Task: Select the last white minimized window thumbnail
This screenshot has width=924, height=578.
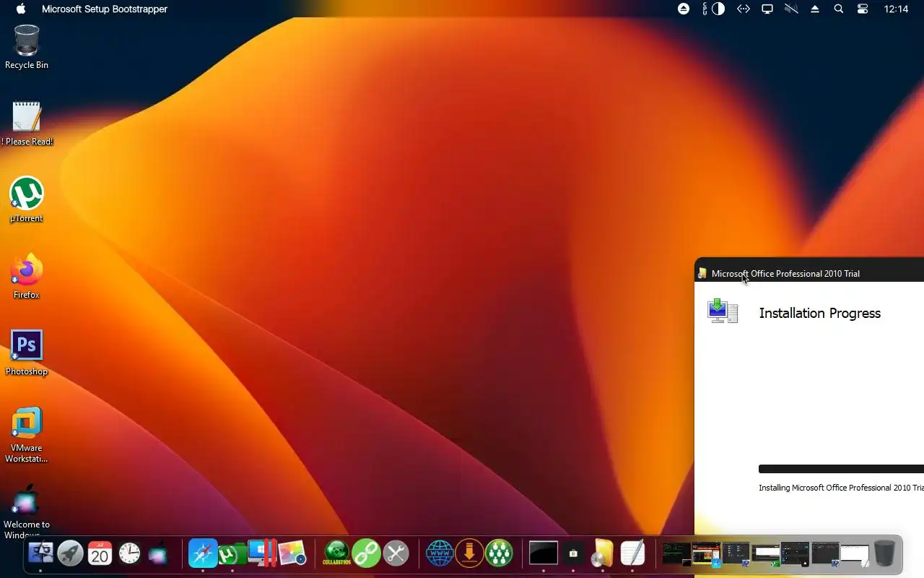Action: (854, 554)
